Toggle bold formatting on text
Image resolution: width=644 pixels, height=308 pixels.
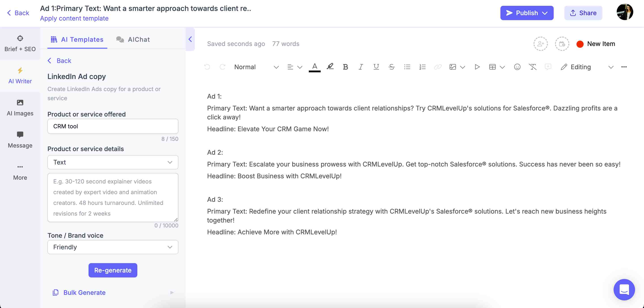345,67
